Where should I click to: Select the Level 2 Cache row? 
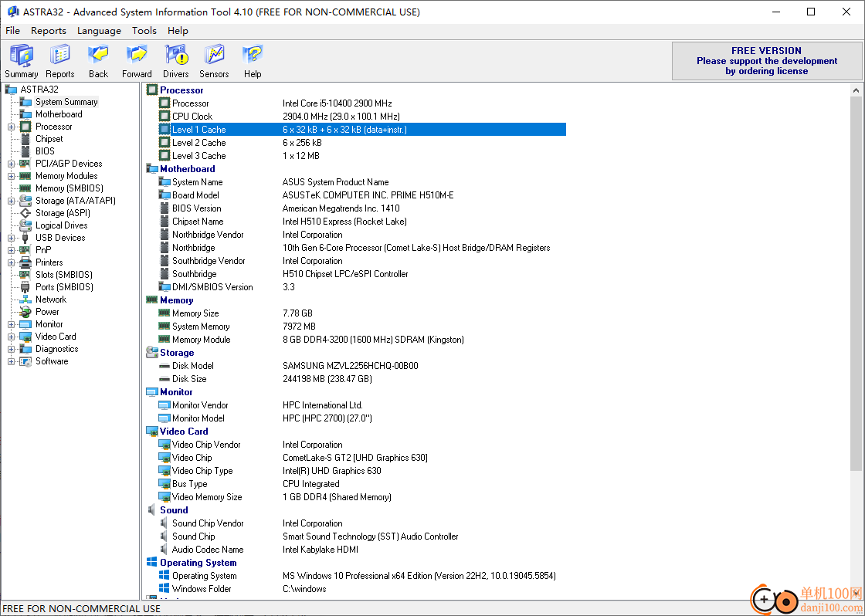(362, 142)
